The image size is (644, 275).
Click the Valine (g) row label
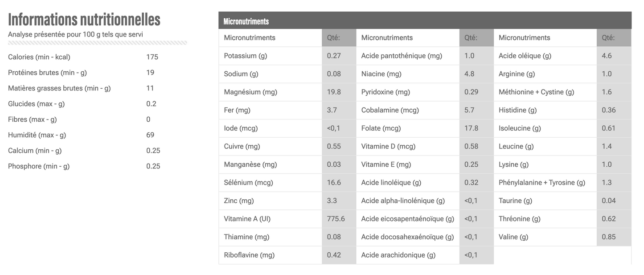513,237
